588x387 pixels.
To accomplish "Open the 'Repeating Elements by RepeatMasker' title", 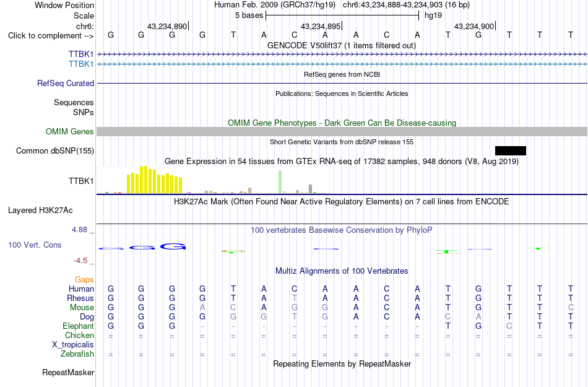I will tap(342, 363).
